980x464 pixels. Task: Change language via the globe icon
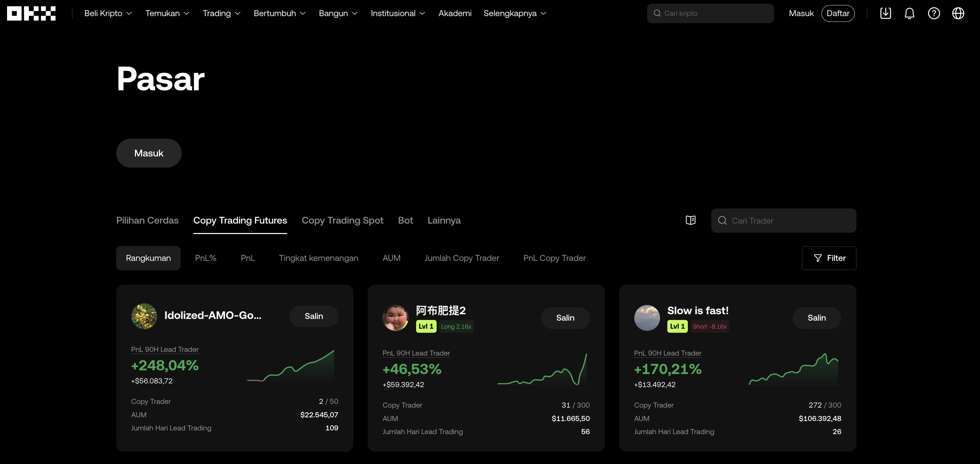click(x=958, y=13)
